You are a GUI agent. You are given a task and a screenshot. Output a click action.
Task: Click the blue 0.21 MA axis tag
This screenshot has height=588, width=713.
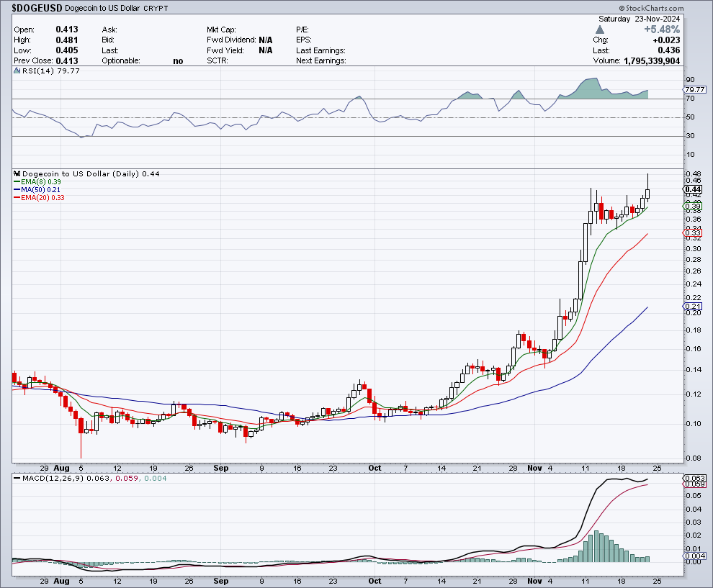click(691, 306)
